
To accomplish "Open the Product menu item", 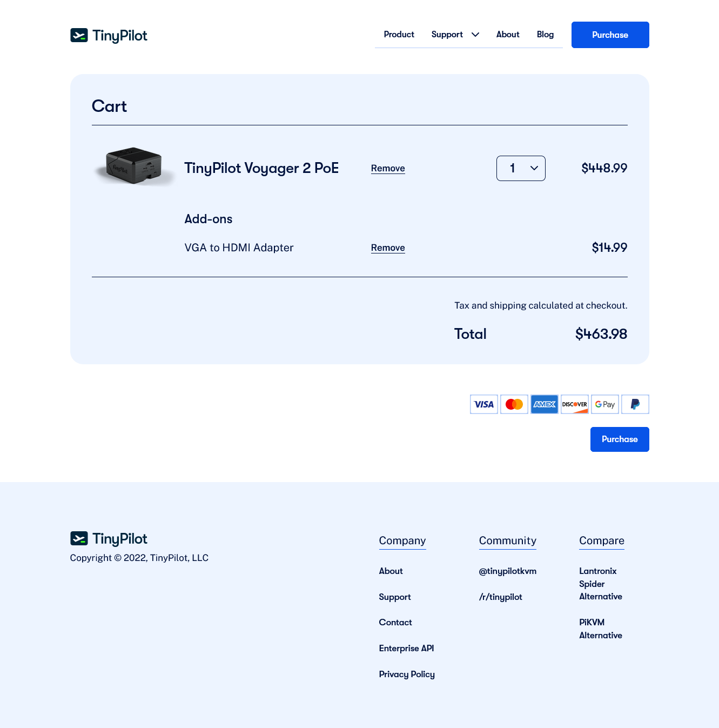I will pyautogui.click(x=399, y=35).
